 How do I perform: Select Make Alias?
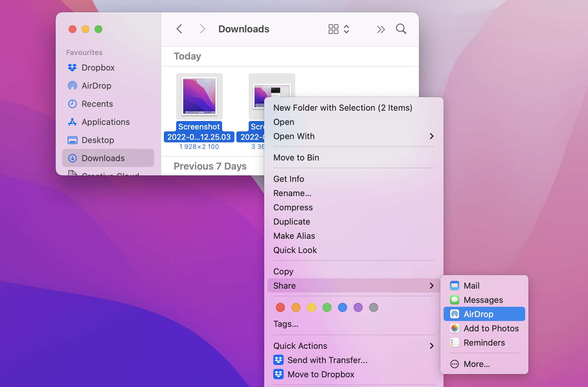coord(354,236)
